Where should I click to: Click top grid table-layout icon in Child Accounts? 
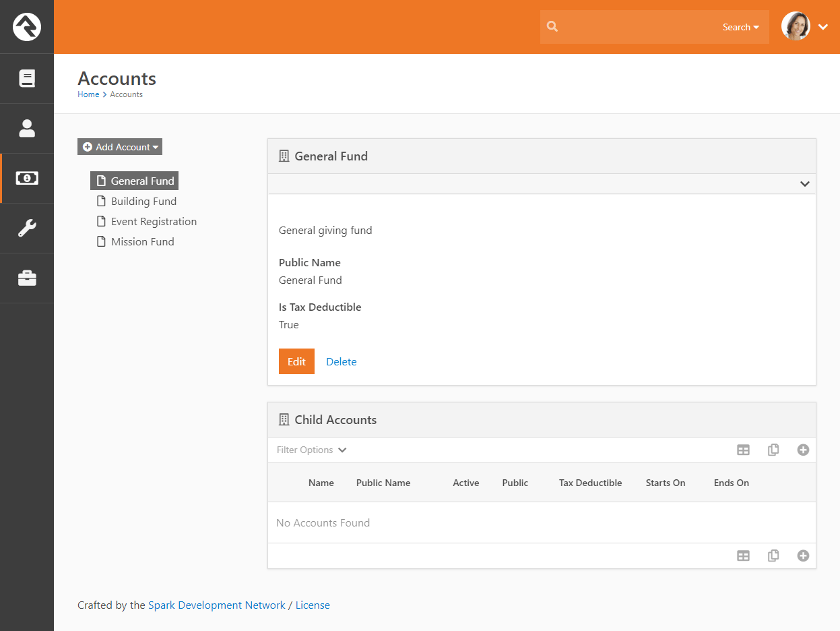coord(743,450)
